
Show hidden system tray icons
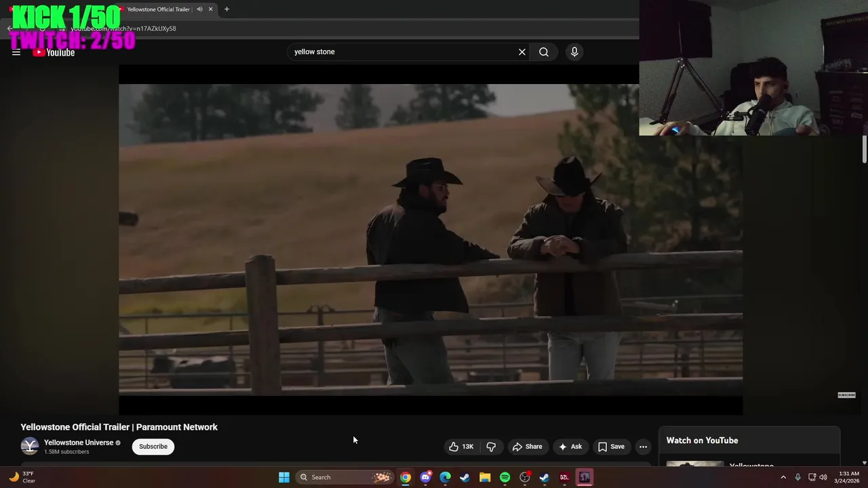tap(783, 477)
